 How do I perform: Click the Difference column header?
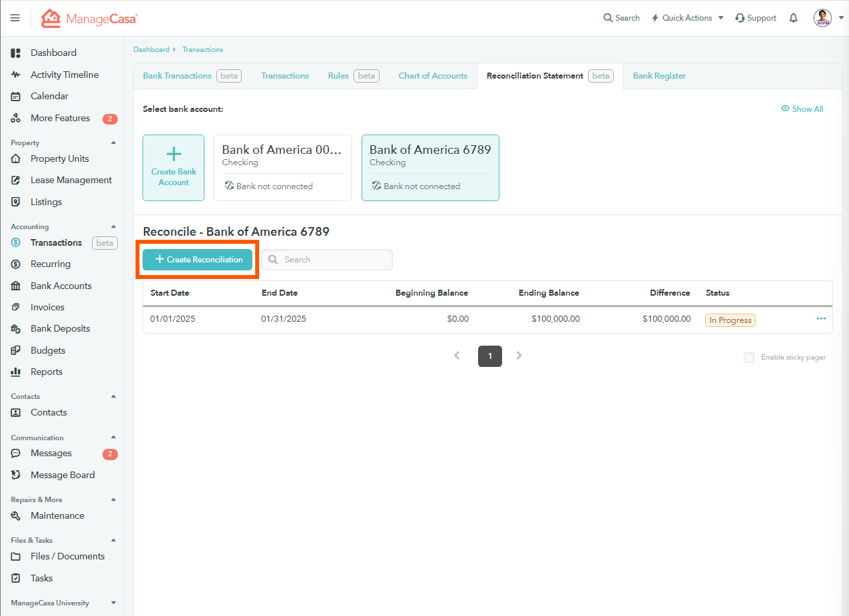[670, 293]
